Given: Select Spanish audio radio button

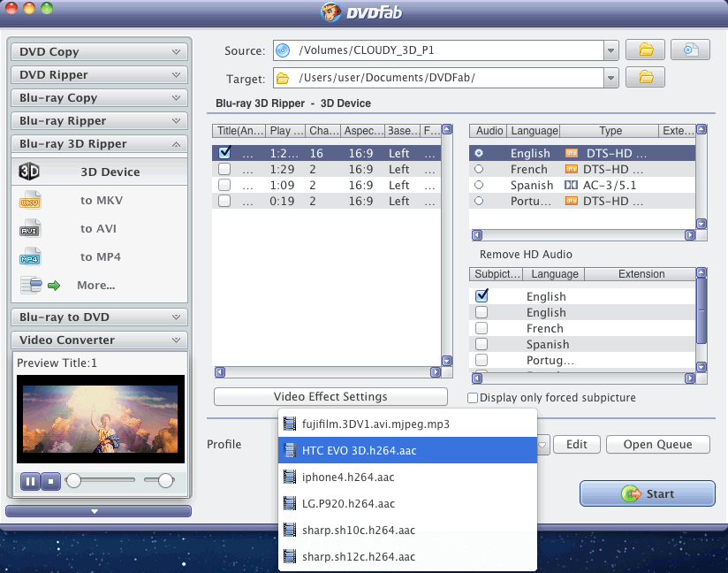Looking at the screenshot, I should click(479, 185).
